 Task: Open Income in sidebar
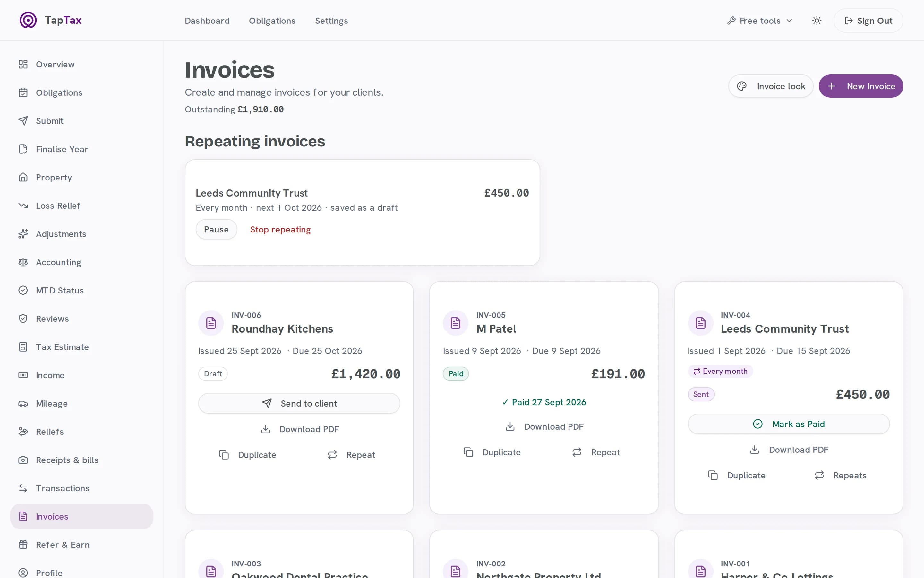(82, 375)
